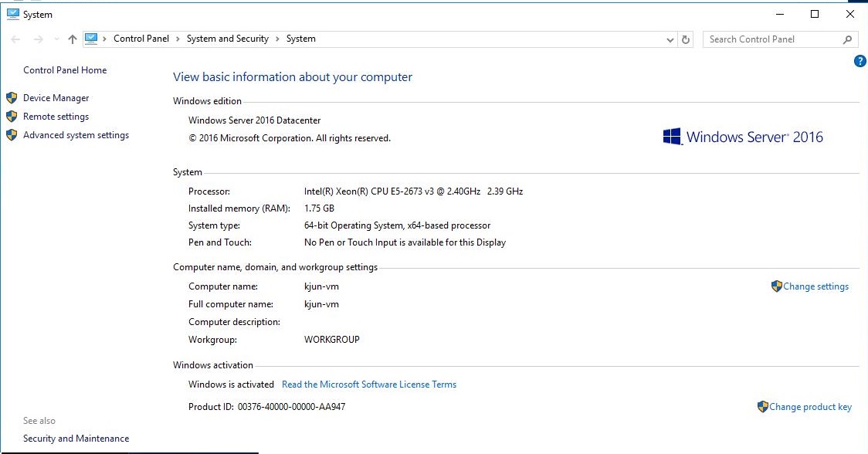Click the workgroup value 'WORKGROUP'
The image size is (868, 454).
[331, 340]
